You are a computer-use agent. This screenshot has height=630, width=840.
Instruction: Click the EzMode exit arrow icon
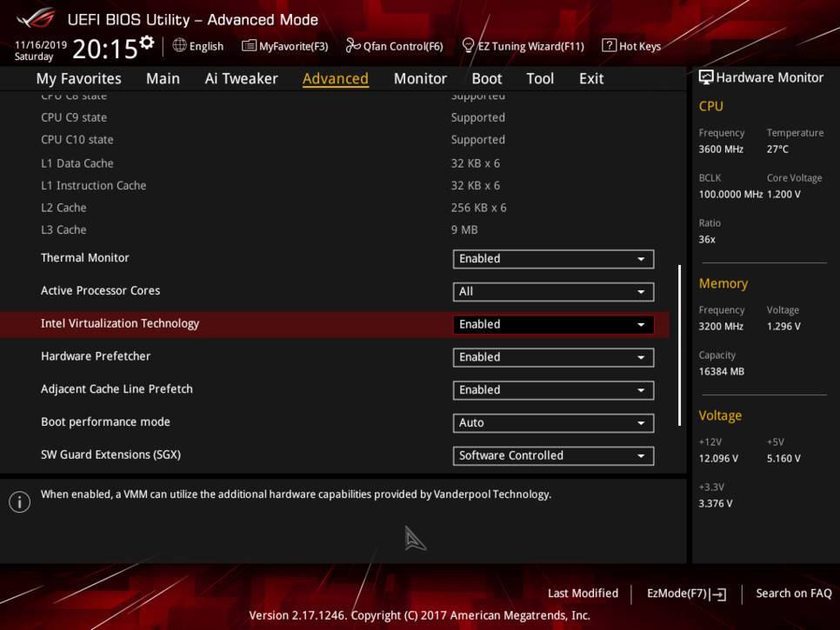pyautogui.click(x=718, y=594)
